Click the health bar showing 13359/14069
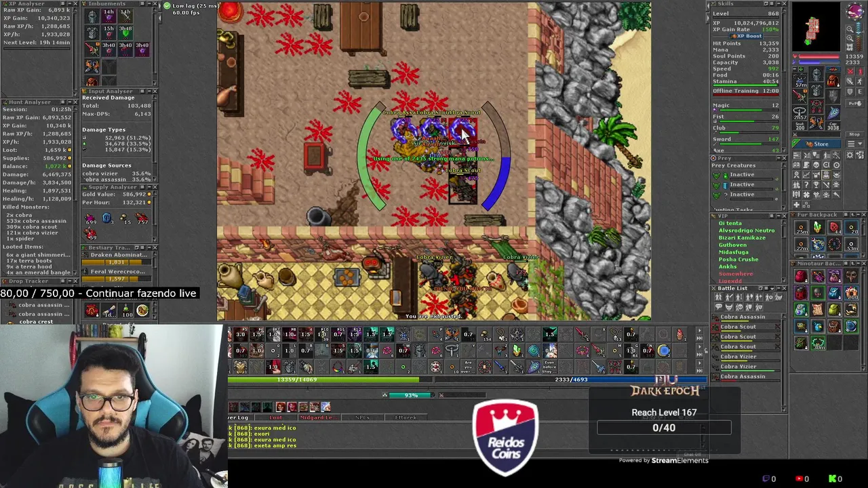 pos(331,380)
